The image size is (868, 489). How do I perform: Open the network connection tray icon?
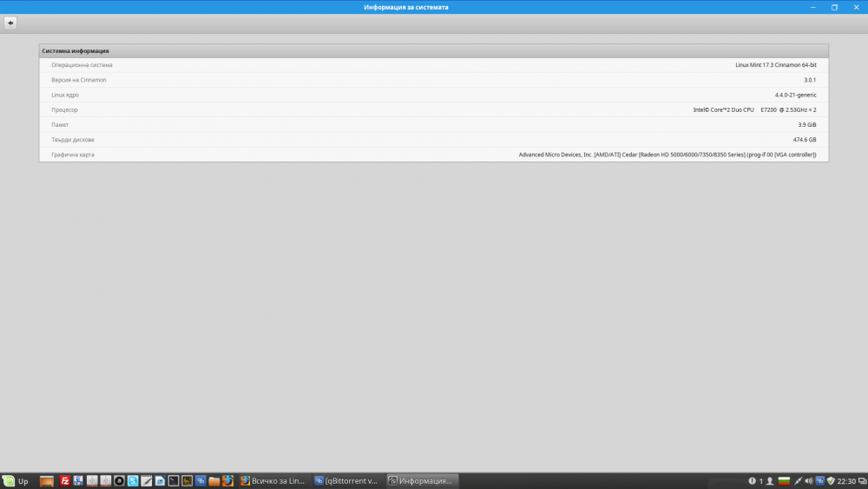(798, 480)
